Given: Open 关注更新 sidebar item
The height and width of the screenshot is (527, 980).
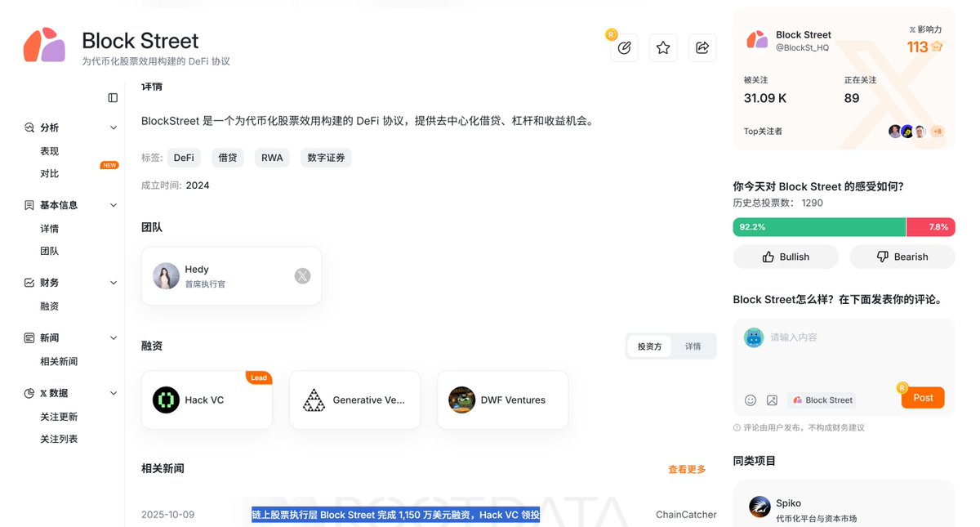Looking at the screenshot, I should coord(59,417).
